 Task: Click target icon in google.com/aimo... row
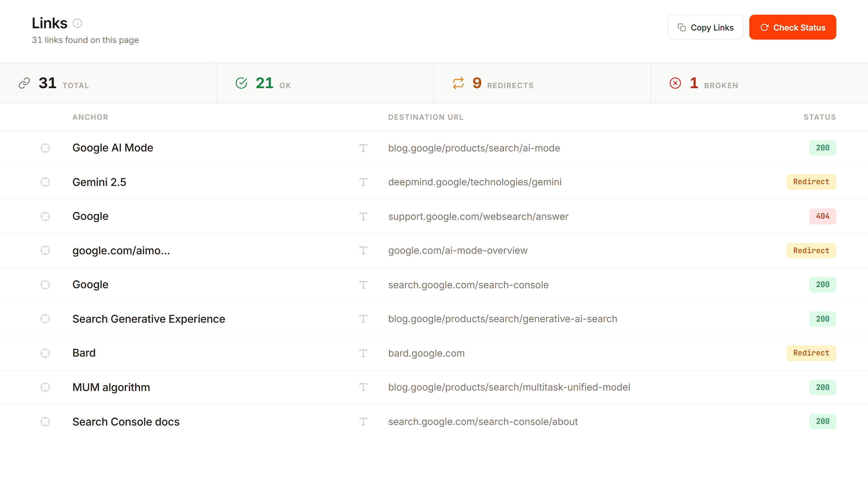point(45,250)
